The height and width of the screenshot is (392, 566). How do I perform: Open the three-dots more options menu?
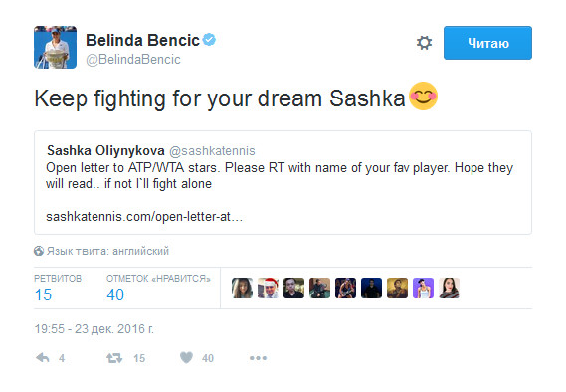[258, 358]
